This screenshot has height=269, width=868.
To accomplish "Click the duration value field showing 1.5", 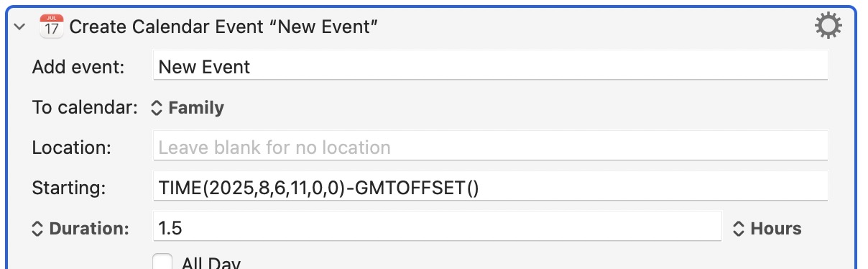I will coord(438,228).
